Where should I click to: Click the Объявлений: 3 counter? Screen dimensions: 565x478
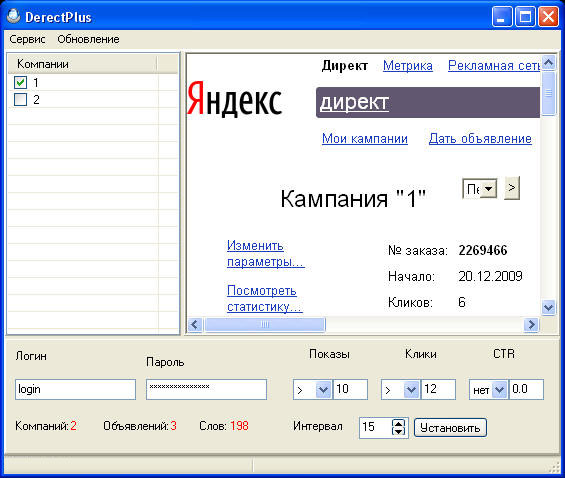[140, 426]
